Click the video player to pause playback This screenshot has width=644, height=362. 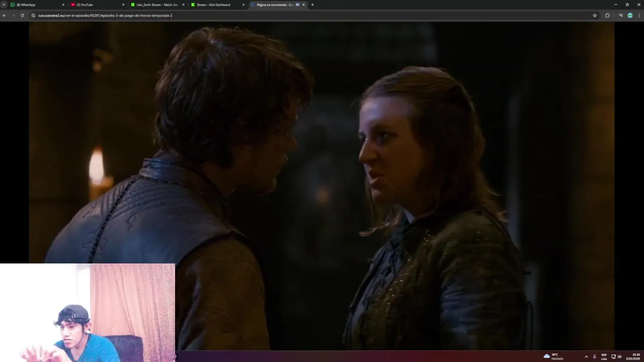[x=322, y=186]
